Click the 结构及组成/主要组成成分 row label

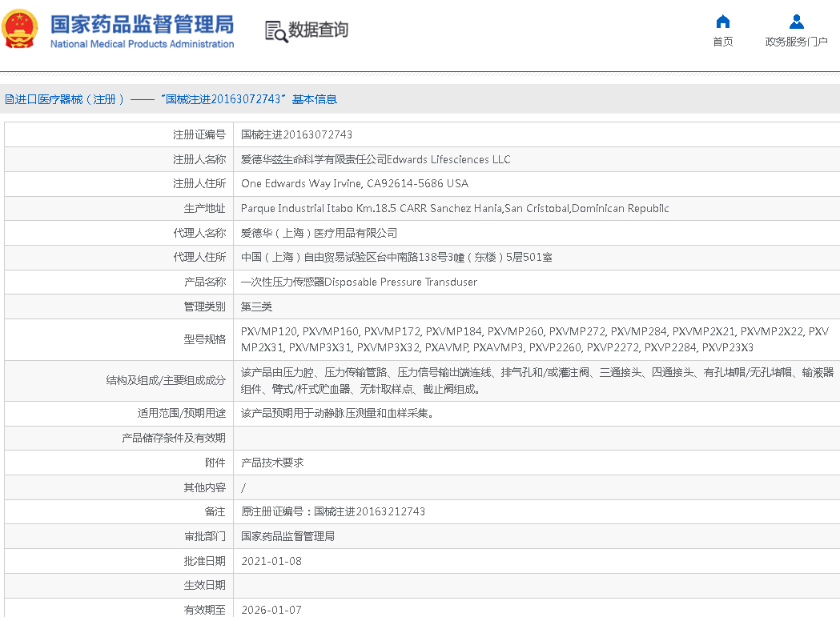pyautogui.click(x=166, y=381)
